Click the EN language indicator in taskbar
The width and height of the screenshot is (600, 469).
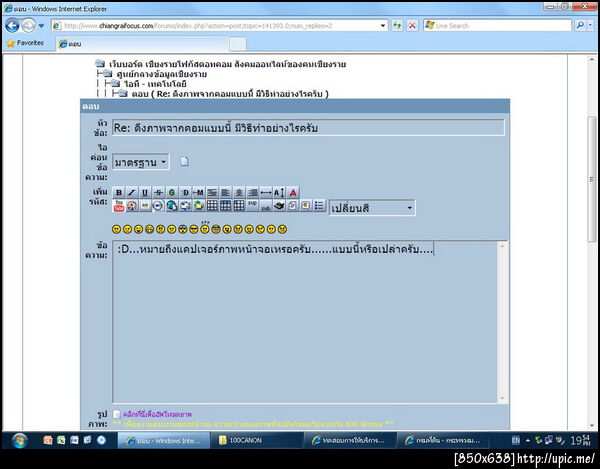coord(516,441)
